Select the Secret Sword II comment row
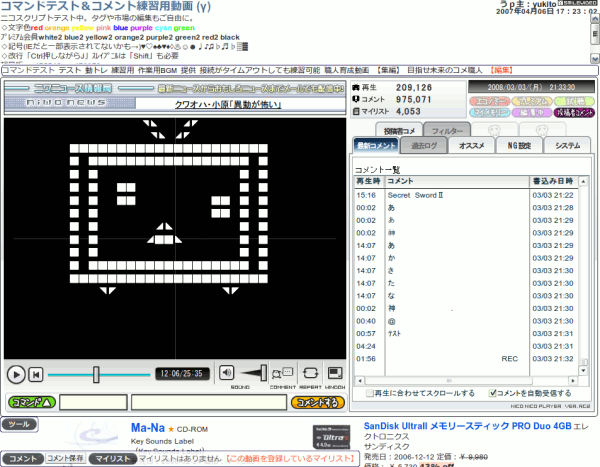The width and height of the screenshot is (600, 467). tap(466, 195)
